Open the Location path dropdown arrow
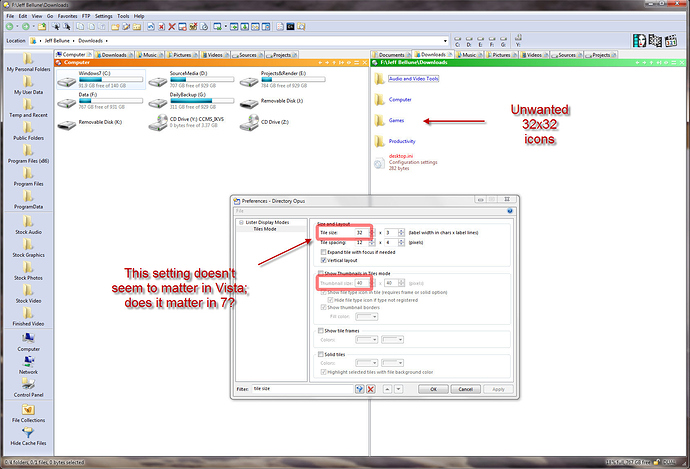690x469 pixels. 445,41
